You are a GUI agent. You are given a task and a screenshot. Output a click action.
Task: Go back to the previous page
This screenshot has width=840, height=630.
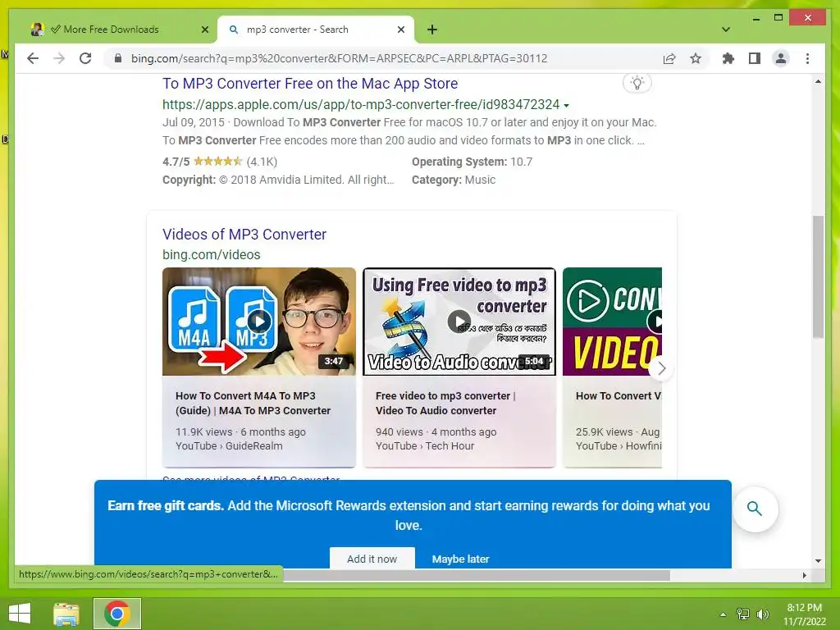[33, 58]
